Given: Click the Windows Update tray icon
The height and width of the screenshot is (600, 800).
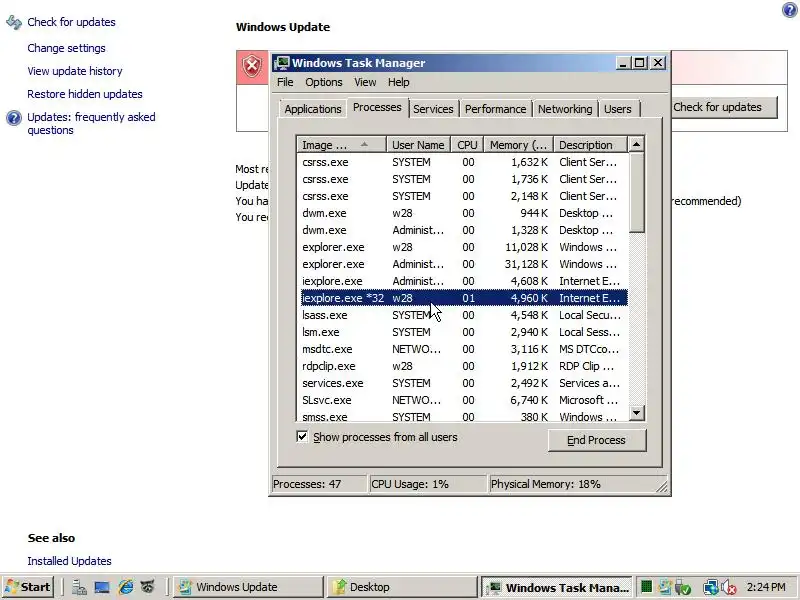Looking at the screenshot, I should coord(665,587).
